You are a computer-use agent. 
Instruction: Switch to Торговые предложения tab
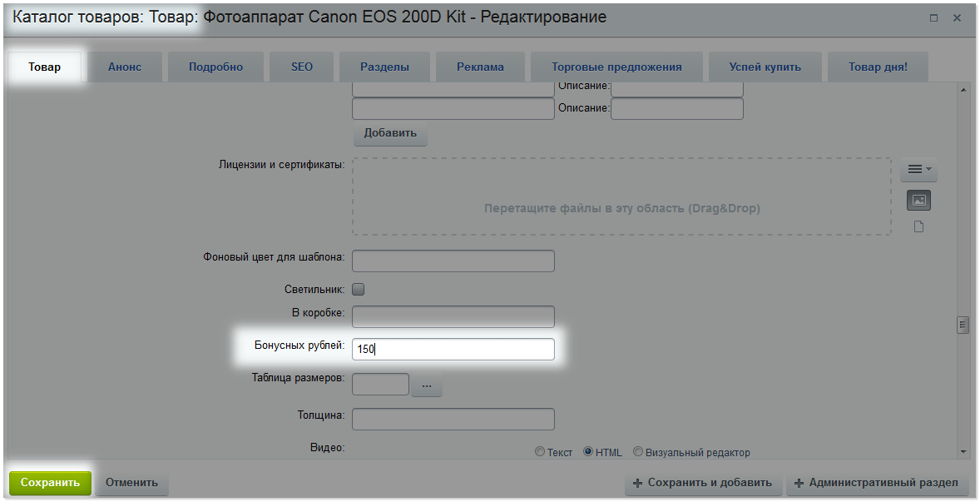coord(617,67)
